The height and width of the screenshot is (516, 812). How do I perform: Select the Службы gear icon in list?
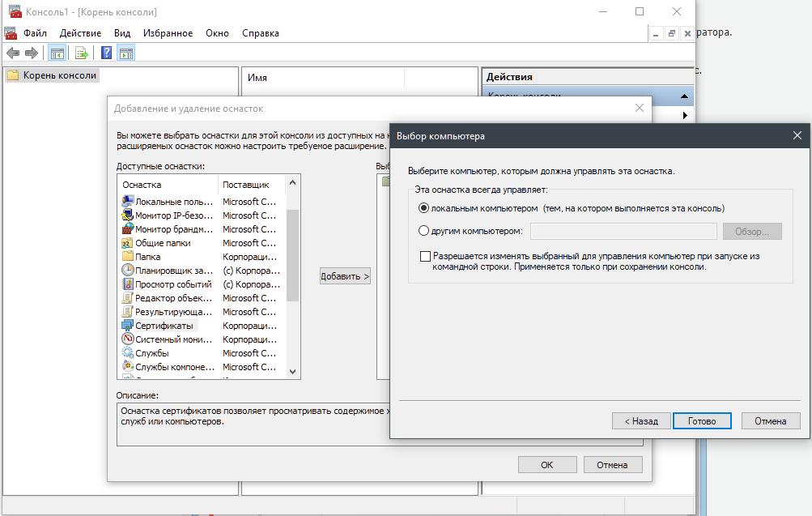128,353
